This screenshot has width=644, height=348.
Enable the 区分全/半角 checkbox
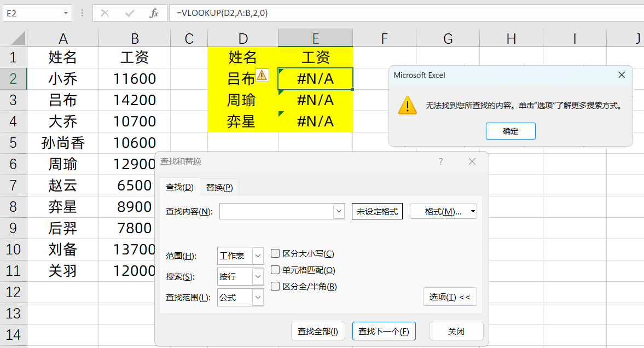tap(275, 286)
